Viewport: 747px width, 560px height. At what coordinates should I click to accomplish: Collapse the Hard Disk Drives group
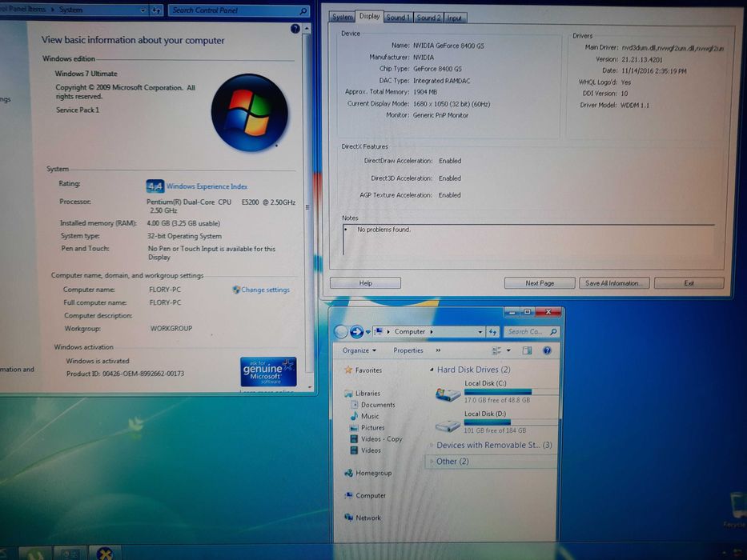[x=432, y=370]
